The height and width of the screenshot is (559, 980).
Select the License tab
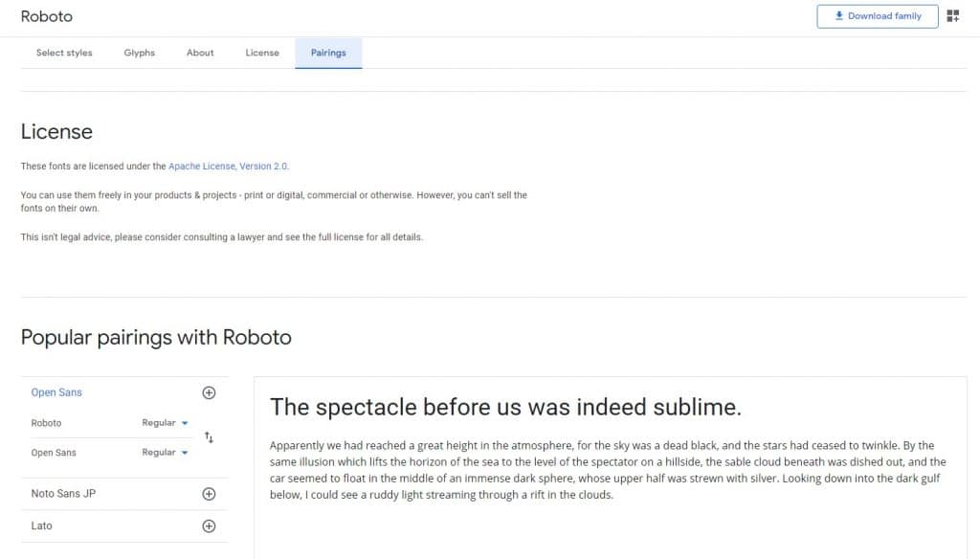click(262, 53)
